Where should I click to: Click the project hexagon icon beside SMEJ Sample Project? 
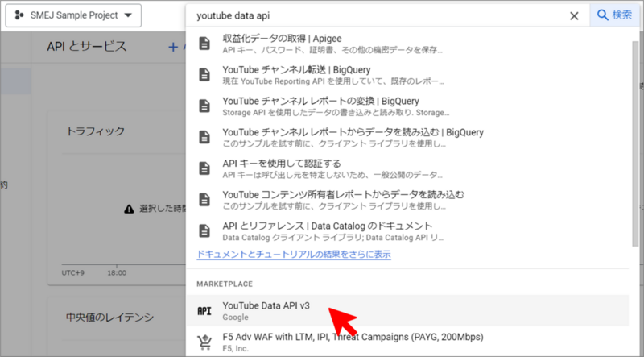pyautogui.click(x=19, y=15)
